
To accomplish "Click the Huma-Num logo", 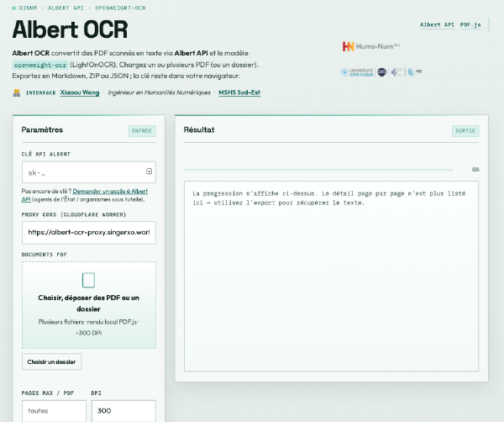I will click(371, 46).
